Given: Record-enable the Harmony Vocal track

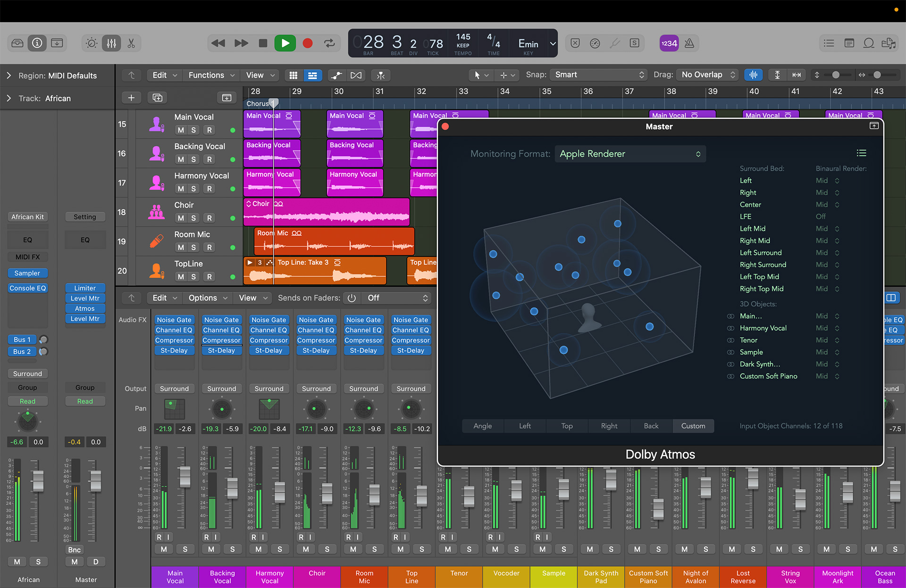Looking at the screenshot, I should [210, 189].
